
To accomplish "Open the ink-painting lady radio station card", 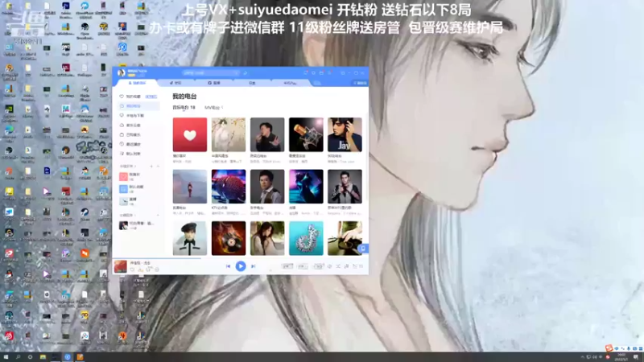I will point(229,134).
